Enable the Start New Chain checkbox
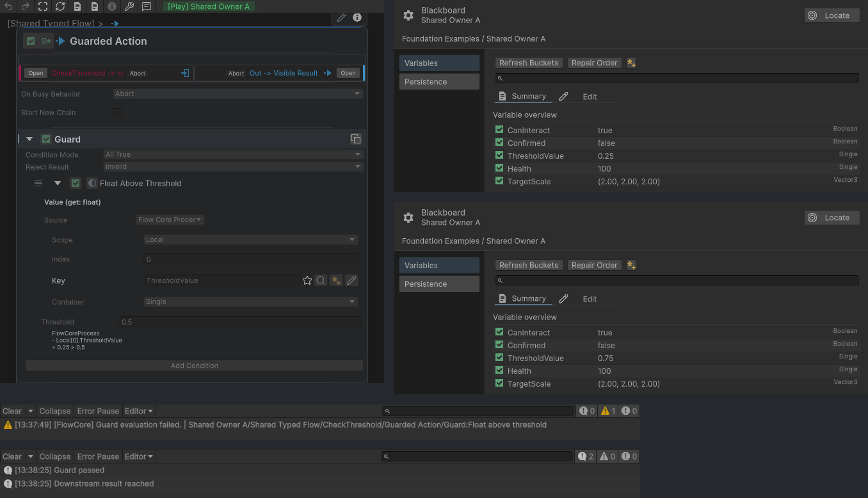This screenshot has width=868, height=498. tap(117, 113)
